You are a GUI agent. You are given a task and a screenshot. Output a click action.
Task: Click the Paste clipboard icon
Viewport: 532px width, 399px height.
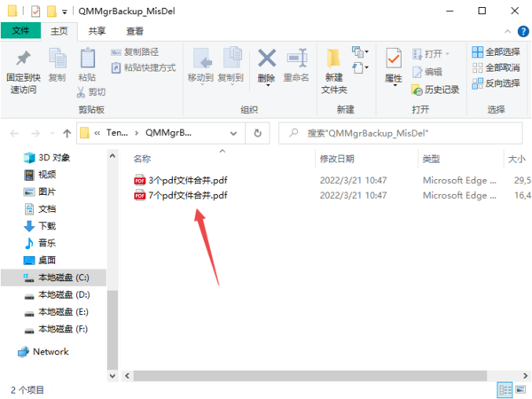87,58
